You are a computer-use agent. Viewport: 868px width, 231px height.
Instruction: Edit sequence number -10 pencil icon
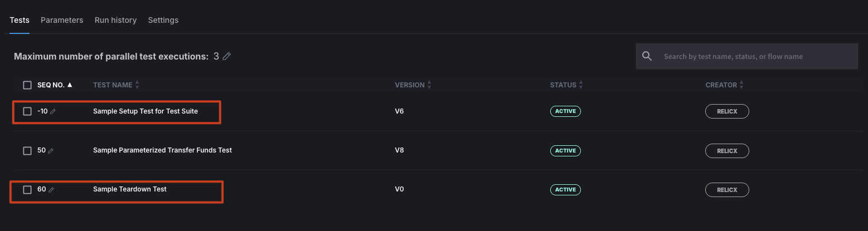tap(53, 112)
